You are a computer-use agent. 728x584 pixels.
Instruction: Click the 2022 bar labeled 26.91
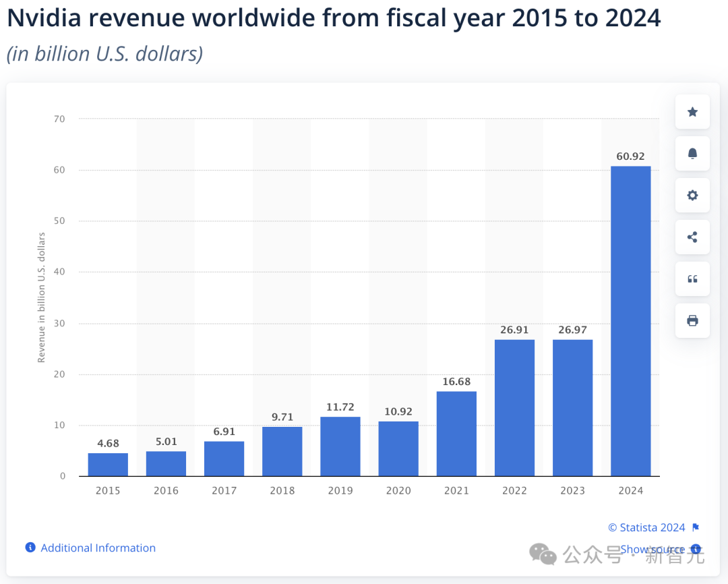click(514, 408)
